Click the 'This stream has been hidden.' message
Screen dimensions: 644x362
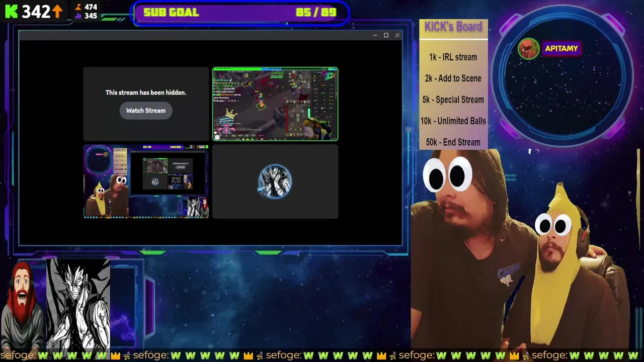tap(146, 93)
